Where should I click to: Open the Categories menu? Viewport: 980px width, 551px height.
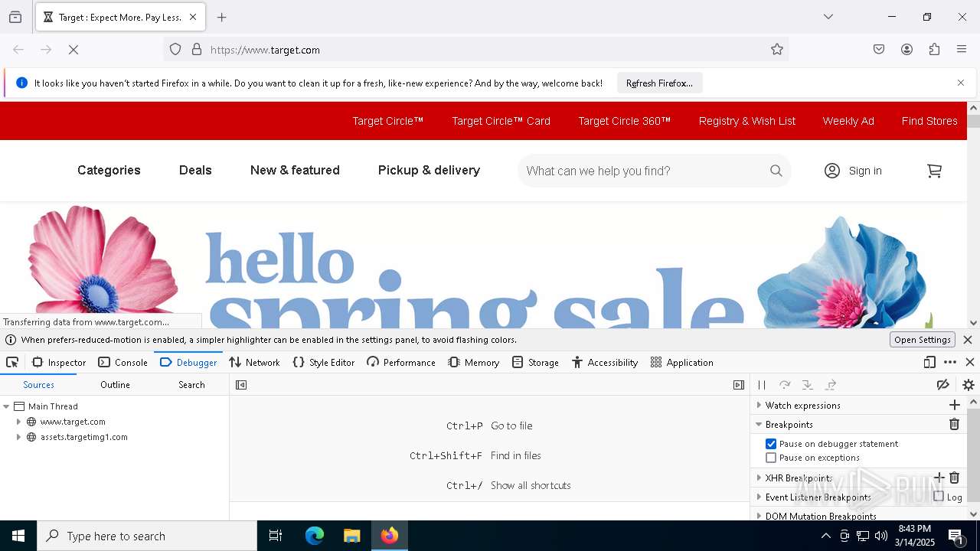[109, 171]
